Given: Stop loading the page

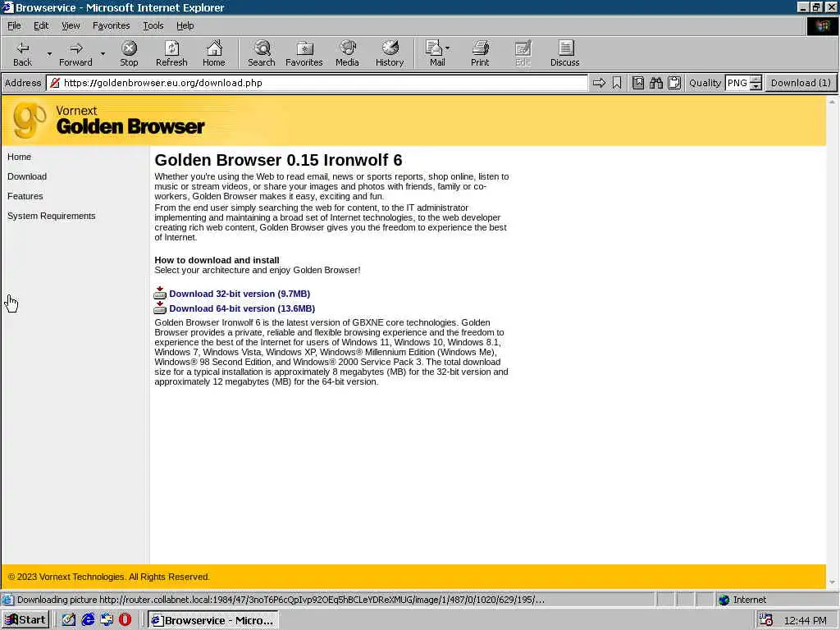Looking at the screenshot, I should (129, 53).
